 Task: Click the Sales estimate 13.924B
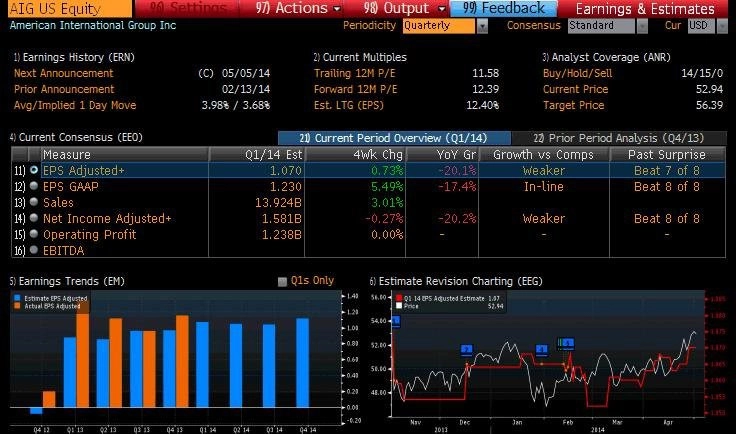[x=278, y=203]
